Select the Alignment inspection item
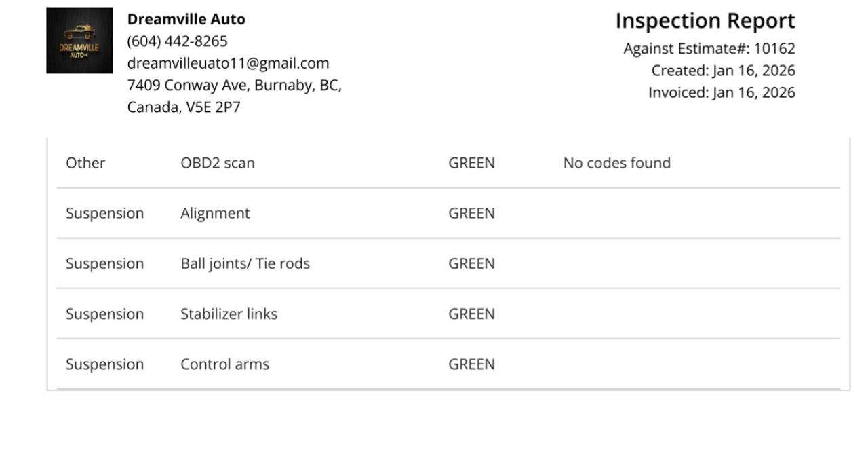Viewport: 868px width, 450px height. 215,213
